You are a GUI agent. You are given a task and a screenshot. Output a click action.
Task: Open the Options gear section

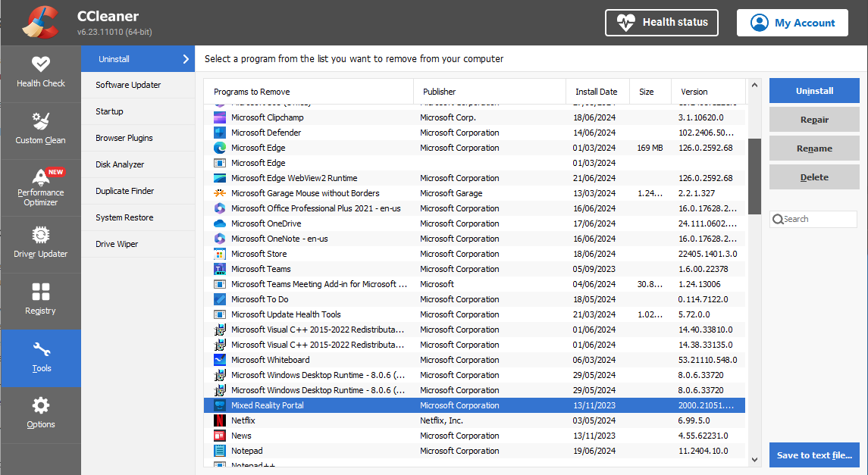click(x=40, y=414)
